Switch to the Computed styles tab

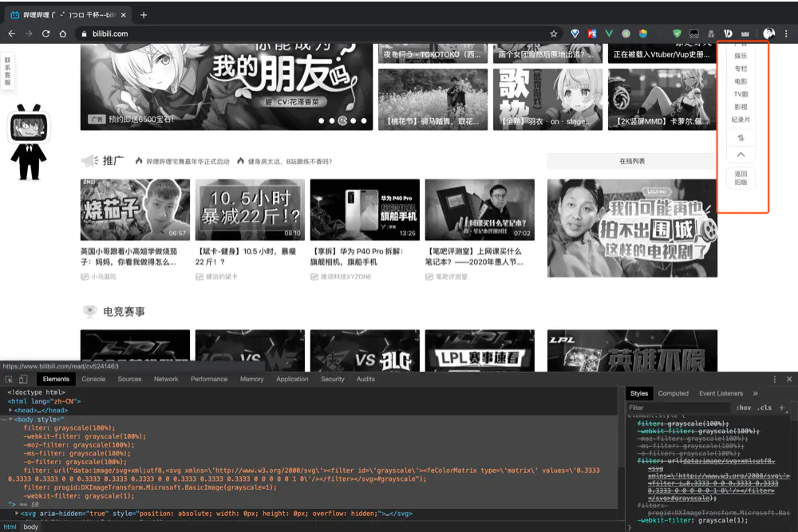click(x=673, y=393)
